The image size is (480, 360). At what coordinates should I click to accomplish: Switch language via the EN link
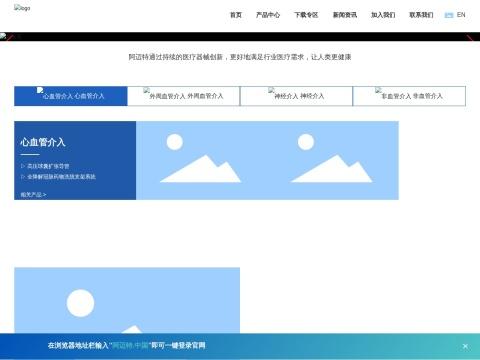461,15
